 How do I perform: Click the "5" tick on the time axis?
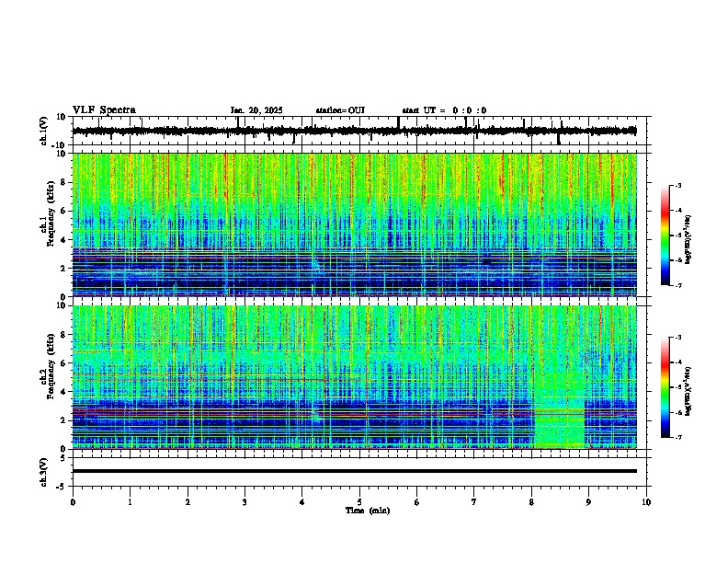coord(359,502)
